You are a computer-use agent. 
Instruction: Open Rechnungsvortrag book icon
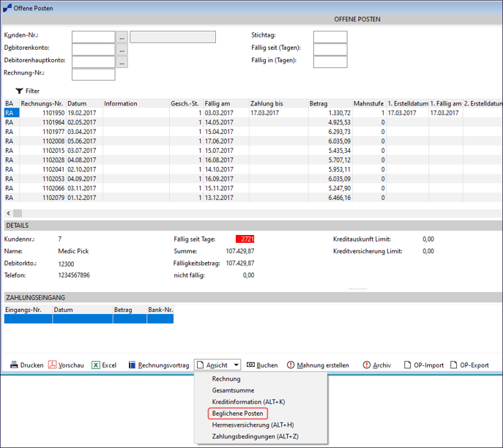point(132,365)
